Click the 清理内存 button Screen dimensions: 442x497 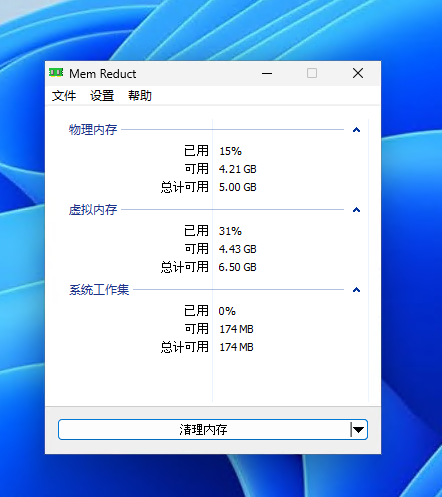tap(204, 429)
